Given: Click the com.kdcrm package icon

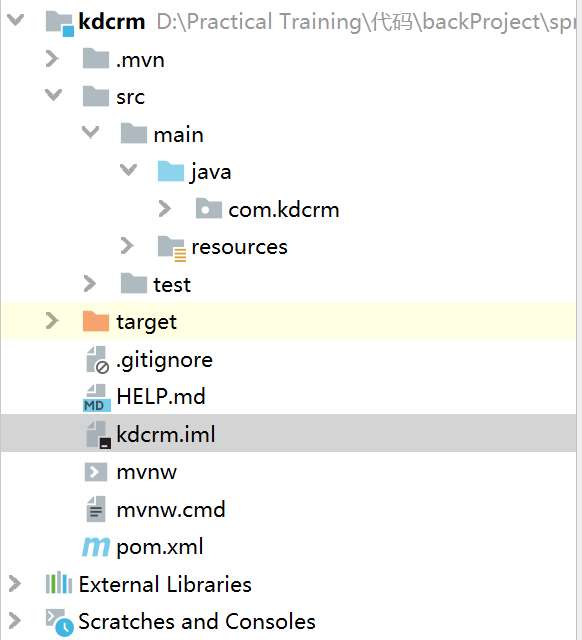Looking at the screenshot, I should [209, 209].
